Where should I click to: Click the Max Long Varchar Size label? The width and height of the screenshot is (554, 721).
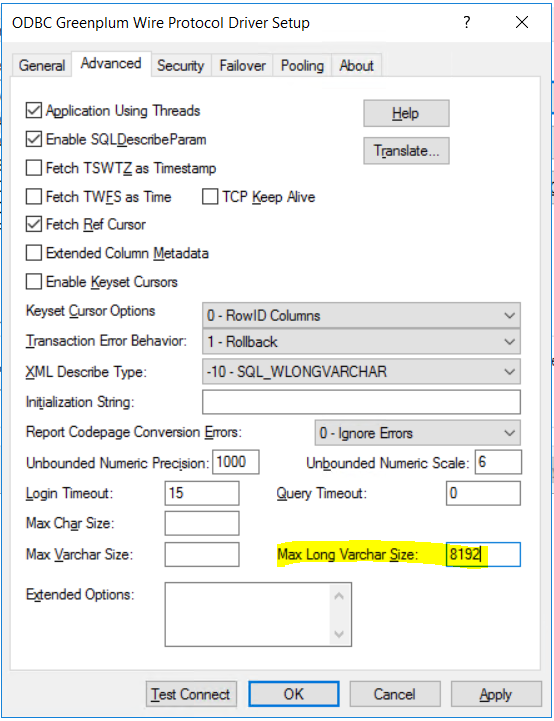348,554
